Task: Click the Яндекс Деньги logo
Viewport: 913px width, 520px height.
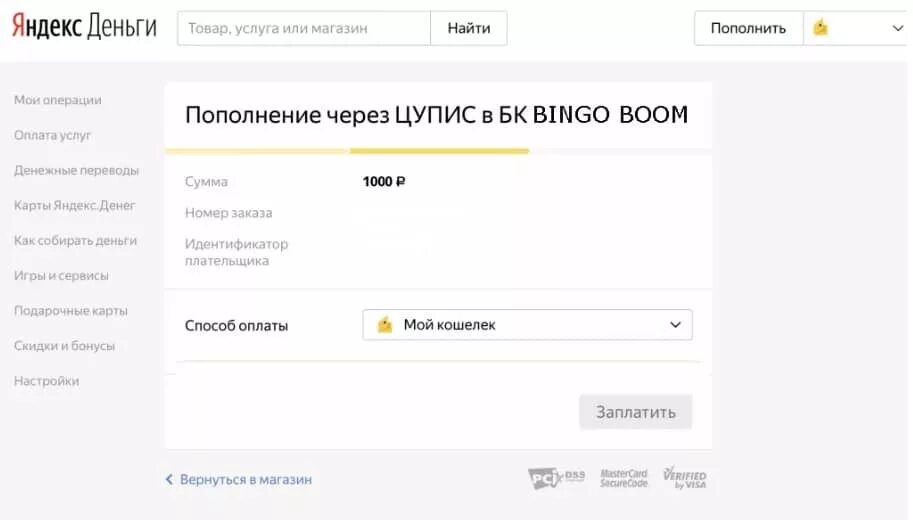Action: (x=84, y=27)
